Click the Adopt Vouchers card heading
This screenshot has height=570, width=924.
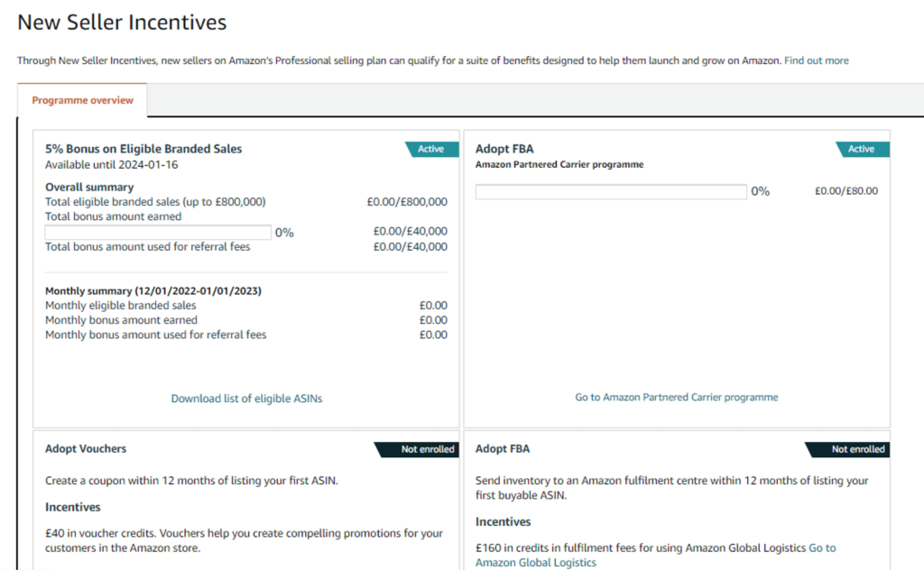(86, 448)
